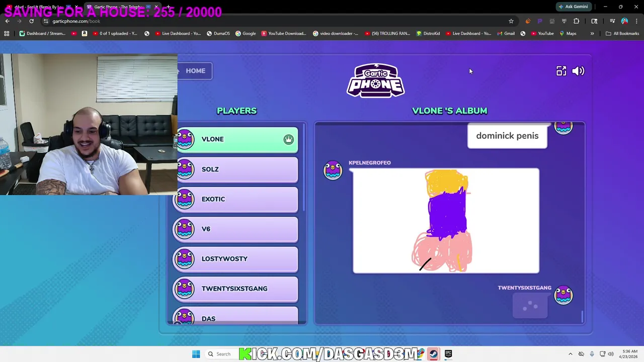
Task: Select player SOLZ in the list
Action: click(236, 169)
